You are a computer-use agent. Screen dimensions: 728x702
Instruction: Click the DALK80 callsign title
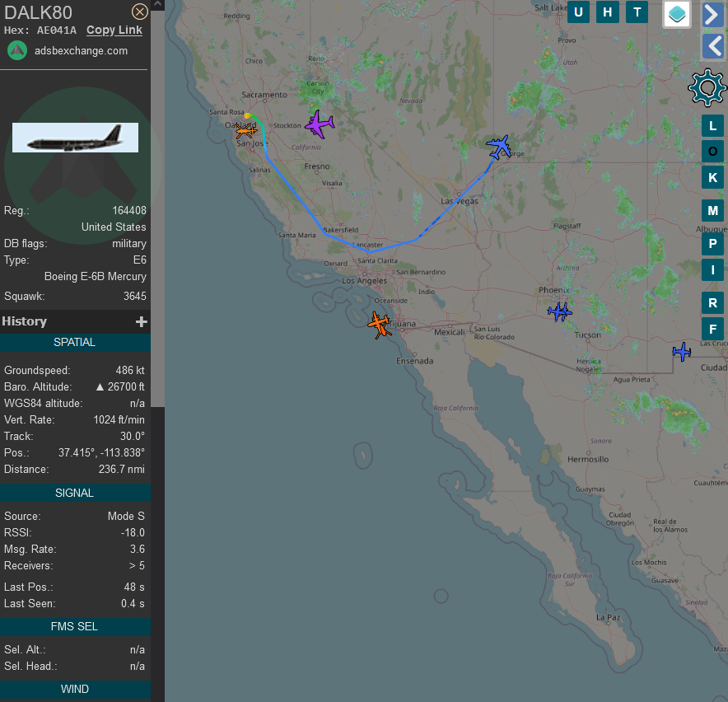click(x=38, y=12)
